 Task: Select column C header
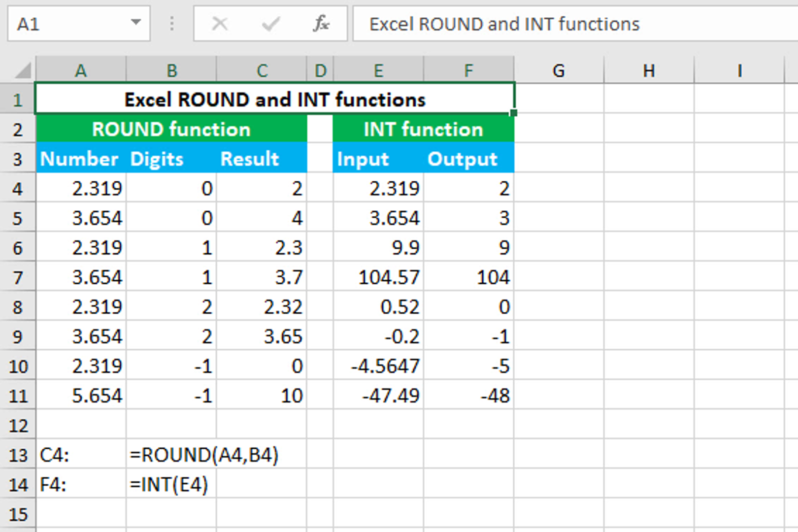[262, 70]
